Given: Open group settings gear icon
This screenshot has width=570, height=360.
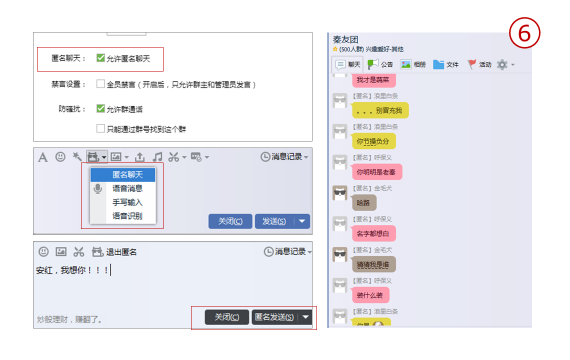Looking at the screenshot, I should [x=502, y=65].
